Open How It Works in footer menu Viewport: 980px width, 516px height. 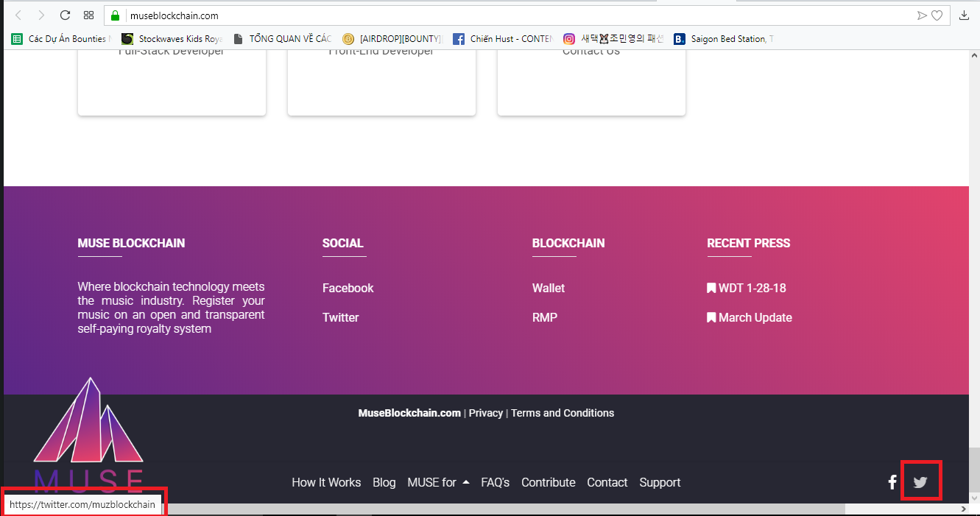click(326, 482)
